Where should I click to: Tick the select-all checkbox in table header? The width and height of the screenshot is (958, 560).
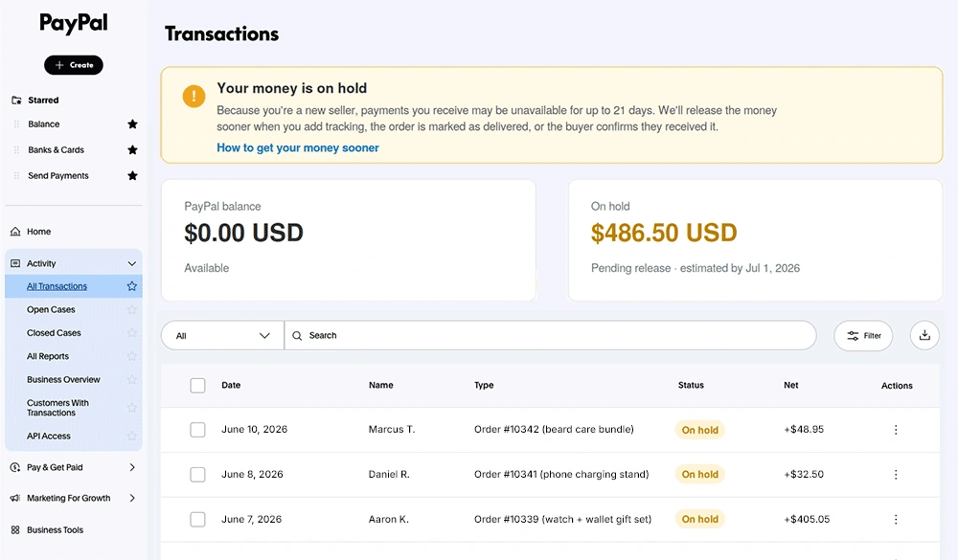(197, 386)
